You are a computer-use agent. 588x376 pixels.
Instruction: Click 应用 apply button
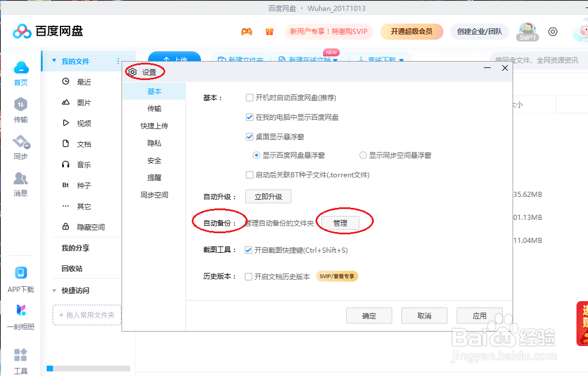pos(479,316)
